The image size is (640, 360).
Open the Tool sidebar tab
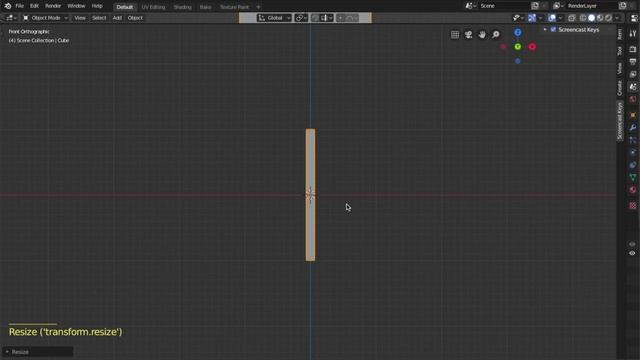pos(620,51)
